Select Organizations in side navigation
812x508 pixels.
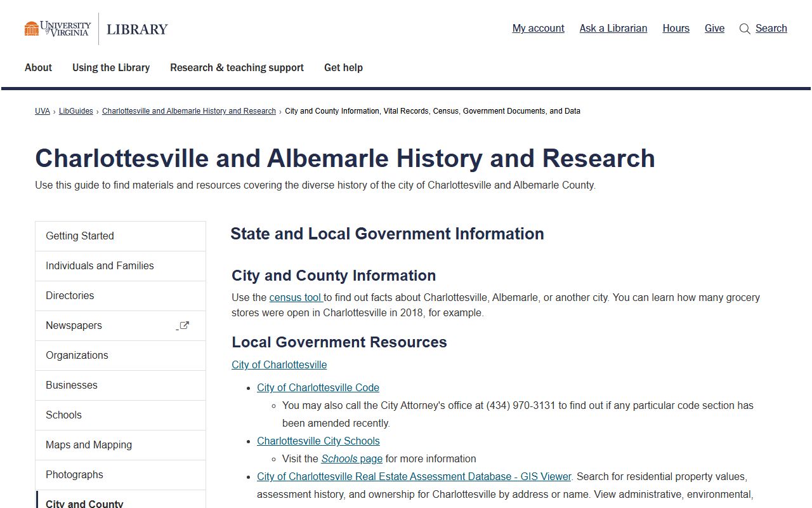pyautogui.click(x=121, y=356)
